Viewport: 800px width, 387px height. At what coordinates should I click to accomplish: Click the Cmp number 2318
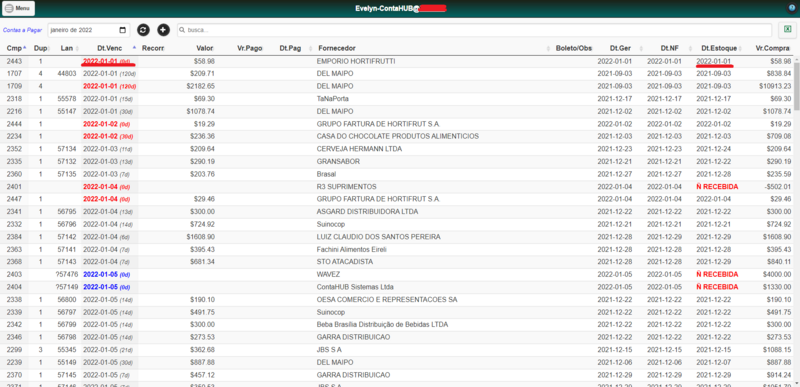tap(14, 98)
